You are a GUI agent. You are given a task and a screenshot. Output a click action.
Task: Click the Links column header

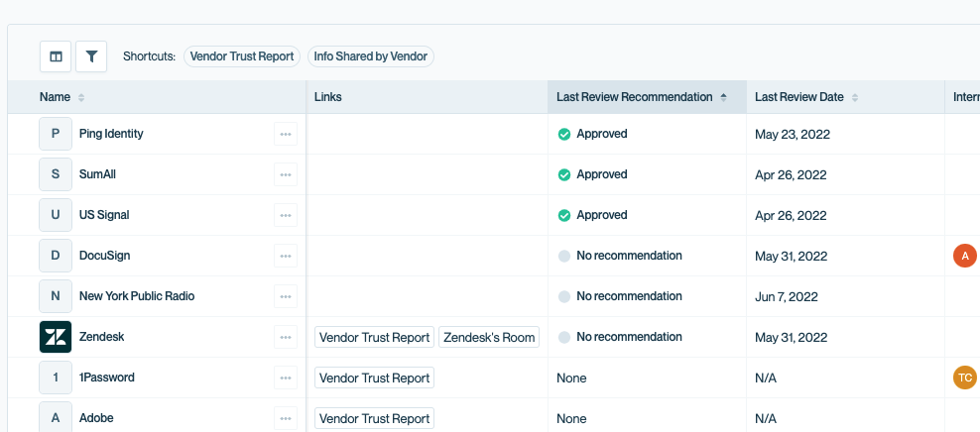pos(328,97)
